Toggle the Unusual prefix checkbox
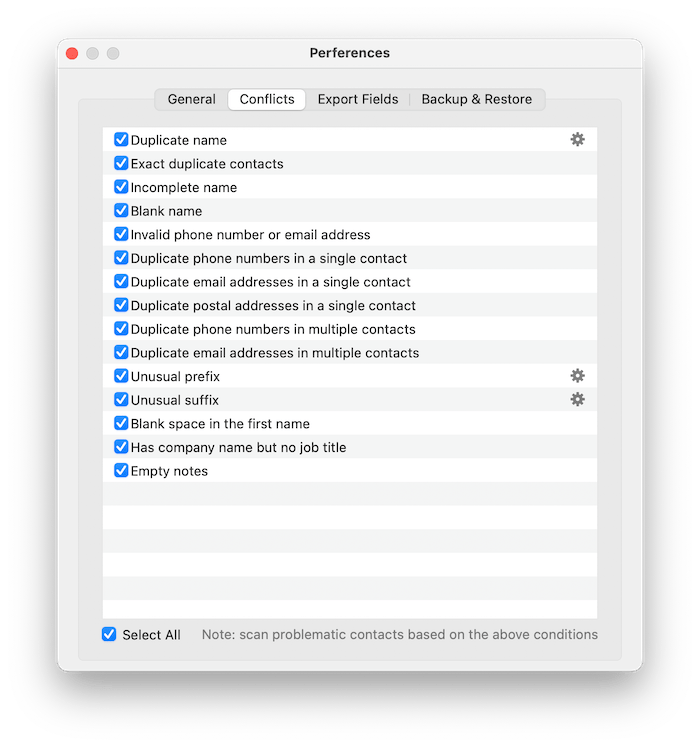700x747 pixels. pyautogui.click(x=121, y=376)
